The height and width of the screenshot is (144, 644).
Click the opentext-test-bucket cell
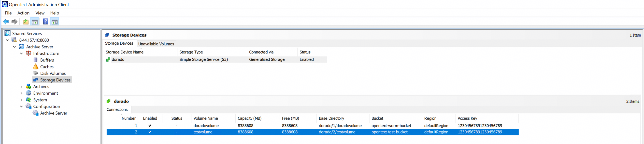(389, 132)
